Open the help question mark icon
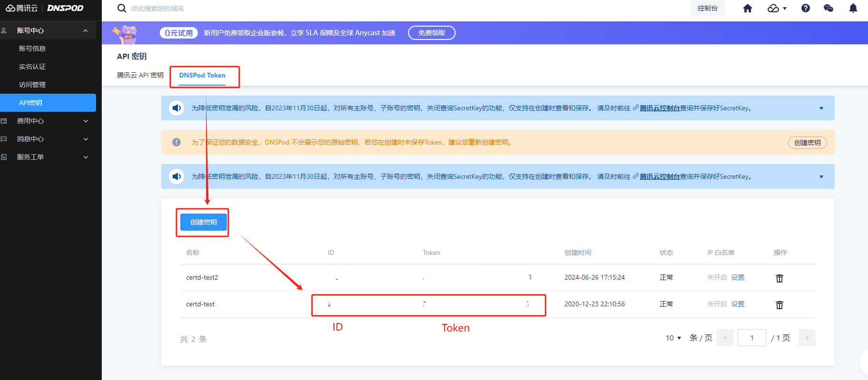Viewport: 868px width, 380px height. (805, 8)
